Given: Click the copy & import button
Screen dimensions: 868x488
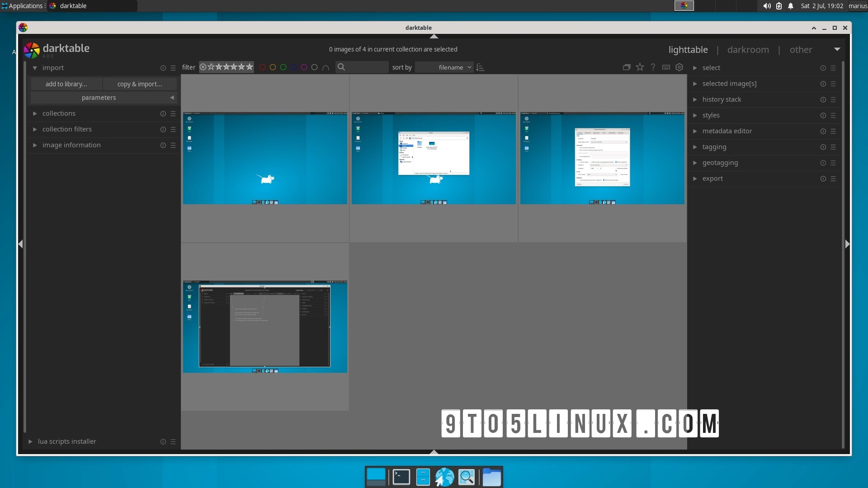Looking at the screenshot, I should pyautogui.click(x=139, y=84).
